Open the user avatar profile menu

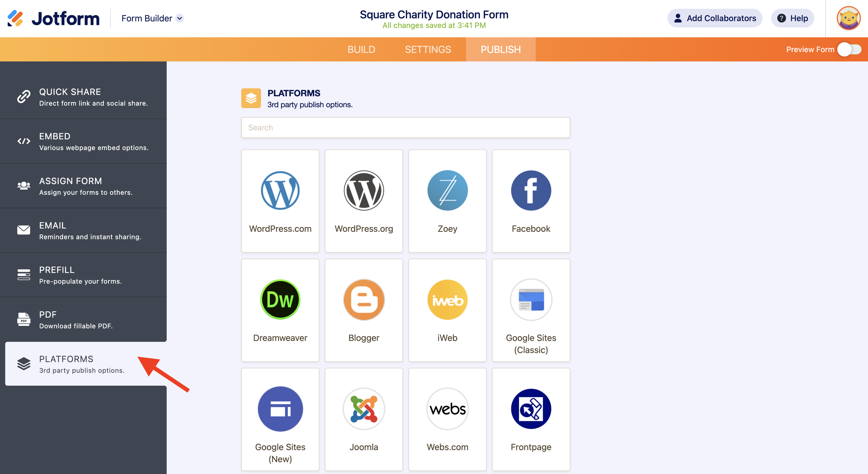pos(849,18)
